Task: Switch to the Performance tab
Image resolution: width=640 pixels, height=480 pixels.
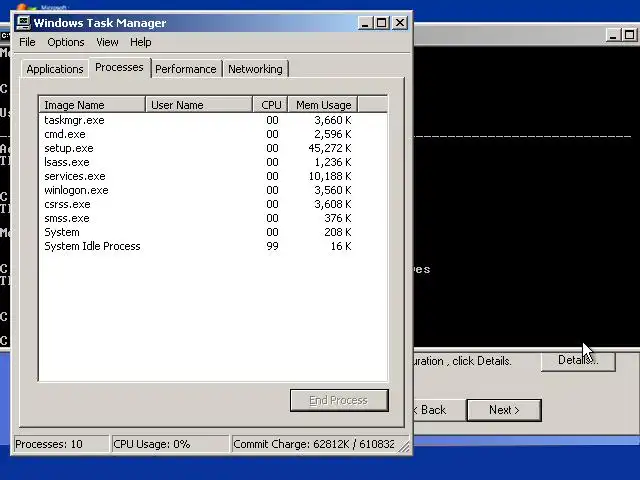Action: [x=186, y=69]
